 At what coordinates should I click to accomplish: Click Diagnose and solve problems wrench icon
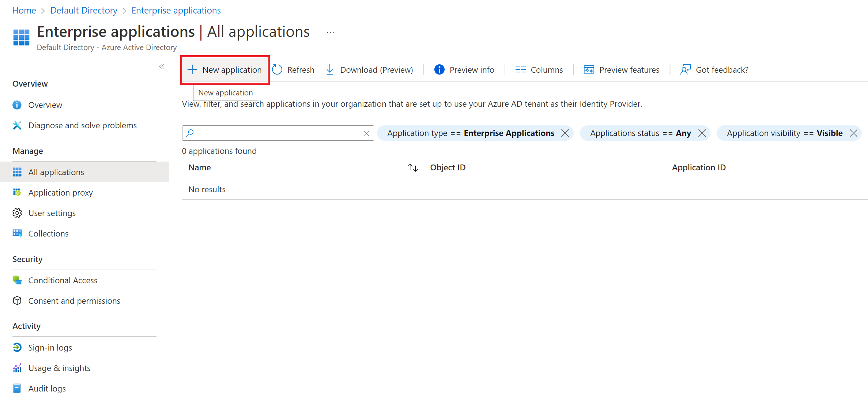coord(17,125)
